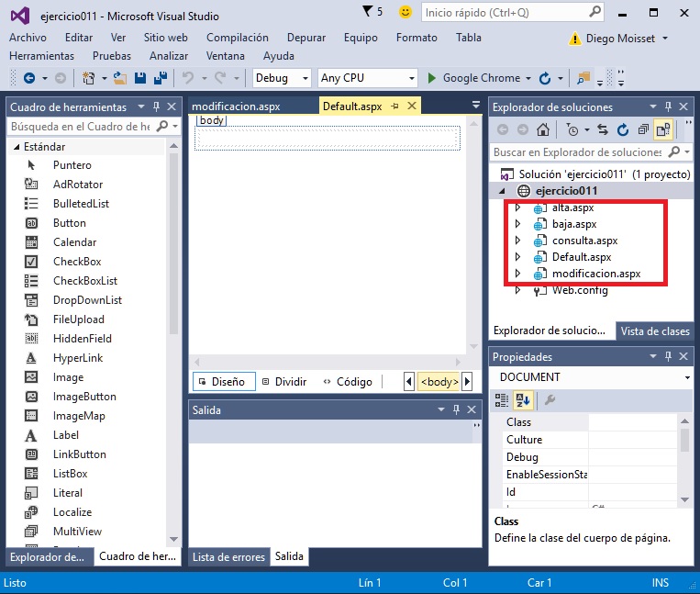Click the open file folder icon
This screenshot has width=700, height=594.
coord(119,79)
